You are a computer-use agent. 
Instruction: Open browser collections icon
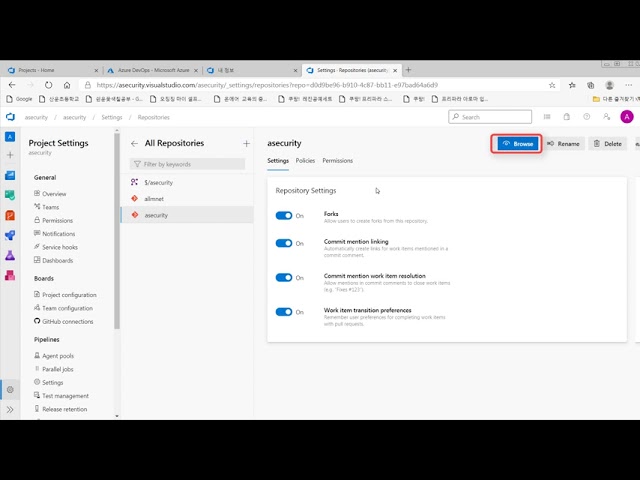[x=591, y=85]
